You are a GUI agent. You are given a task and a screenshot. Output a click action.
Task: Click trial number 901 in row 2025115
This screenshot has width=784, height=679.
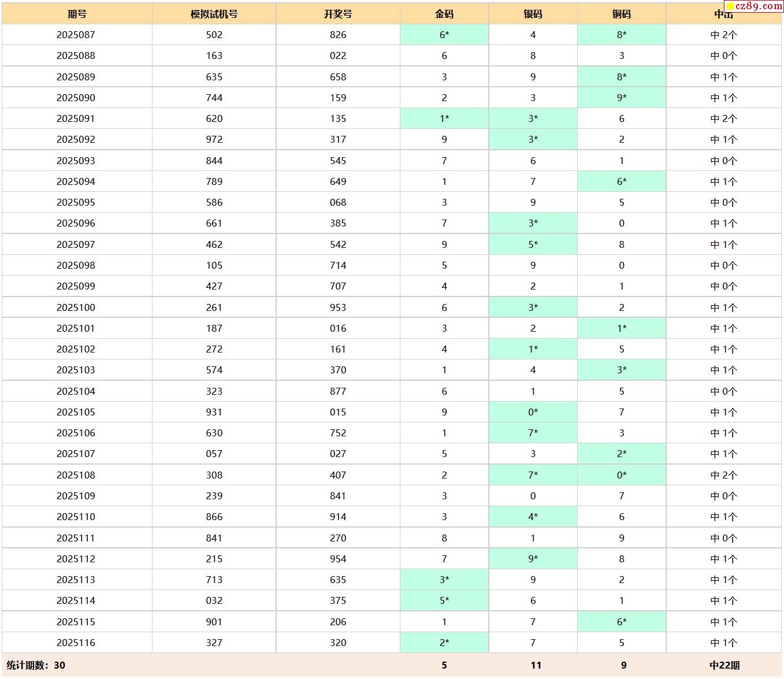(x=214, y=622)
